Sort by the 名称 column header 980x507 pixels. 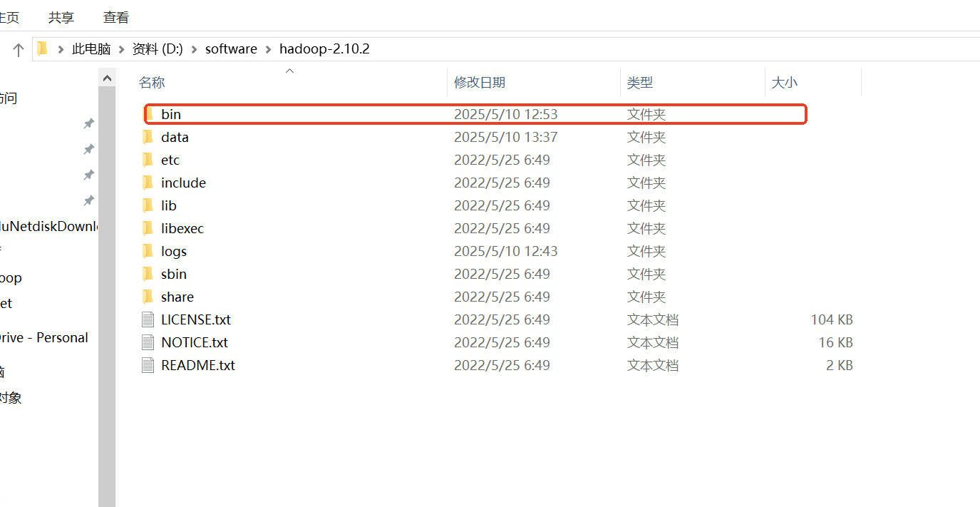point(152,83)
